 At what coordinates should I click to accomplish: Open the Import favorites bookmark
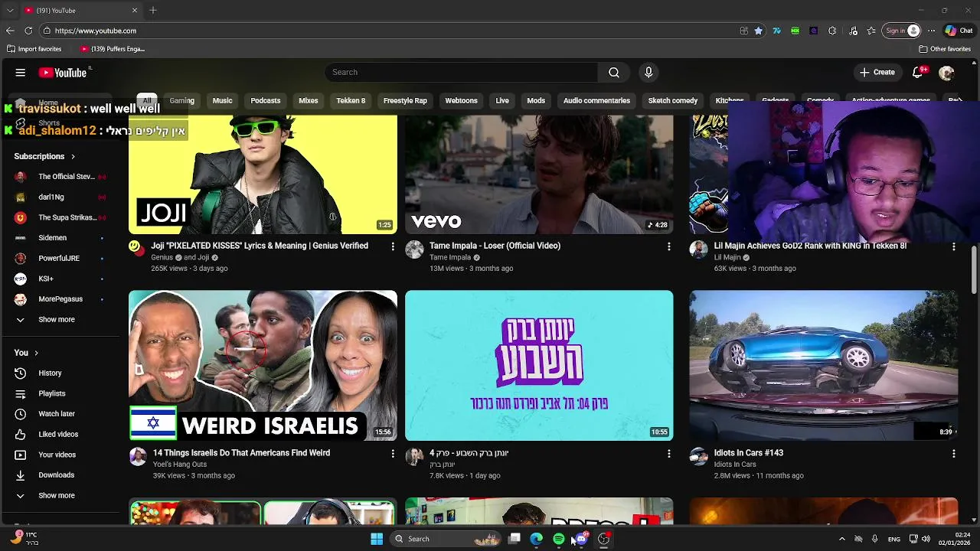click(34, 49)
